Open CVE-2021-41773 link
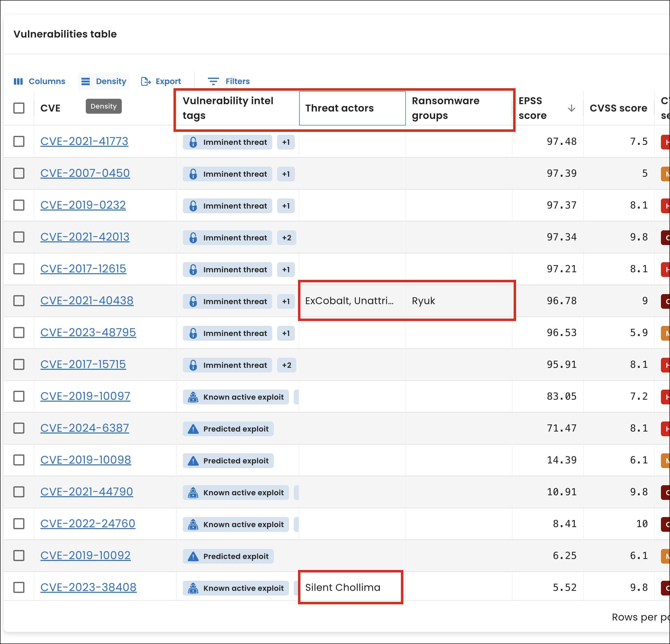 coord(85,141)
